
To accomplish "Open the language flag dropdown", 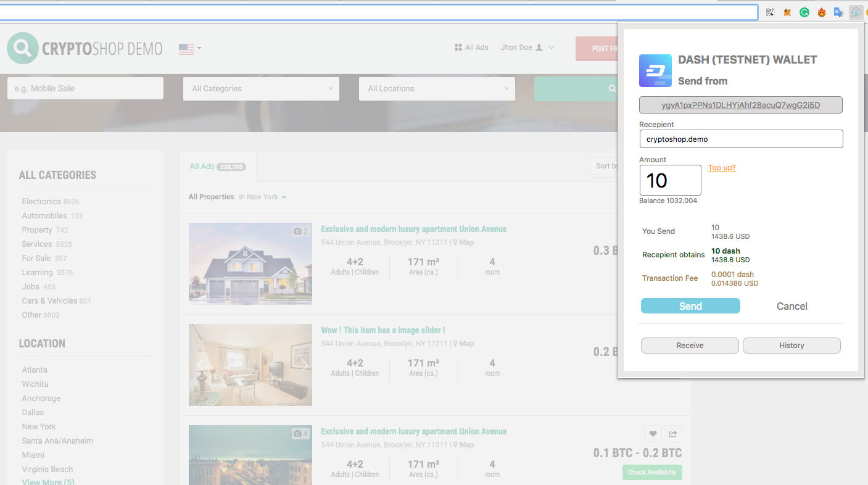I will coord(190,49).
